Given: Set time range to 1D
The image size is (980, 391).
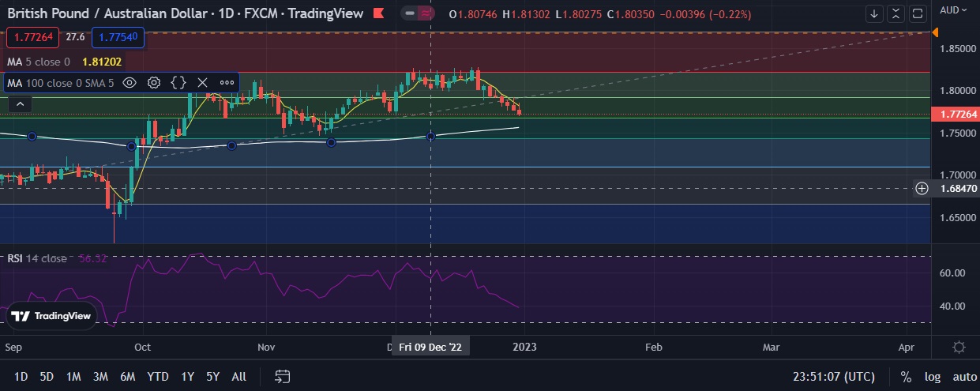Looking at the screenshot, I should (x=21, y=377).
